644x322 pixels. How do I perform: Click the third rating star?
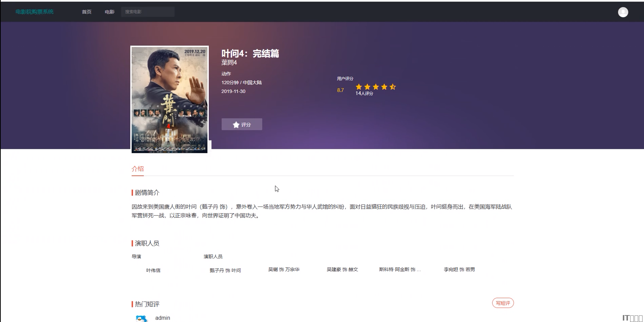[x=376, y=87]
